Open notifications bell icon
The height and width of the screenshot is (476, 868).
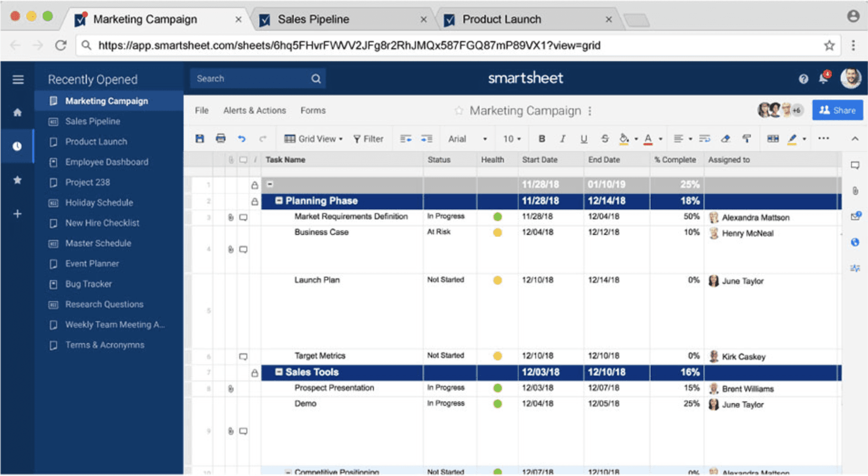click(x=823, y=79)
